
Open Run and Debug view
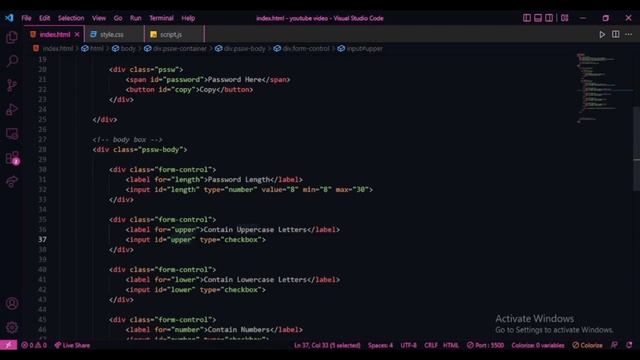pyautogui.click(x=12, y=109)
